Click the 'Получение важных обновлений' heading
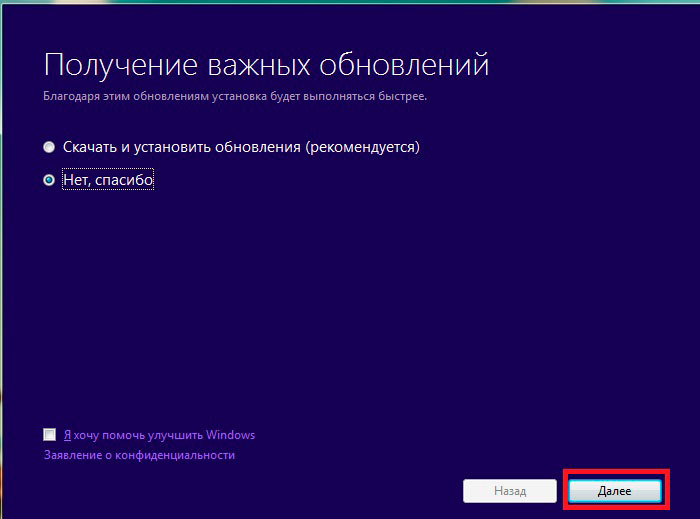The height and width of the screenshot is (519, 700). point(267,66)
